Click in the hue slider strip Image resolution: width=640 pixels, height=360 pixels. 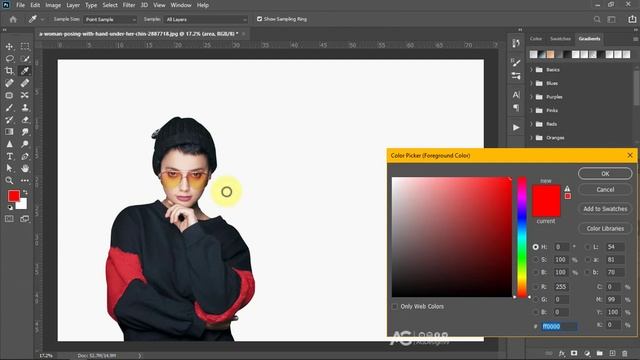click(x=522, y=237)
